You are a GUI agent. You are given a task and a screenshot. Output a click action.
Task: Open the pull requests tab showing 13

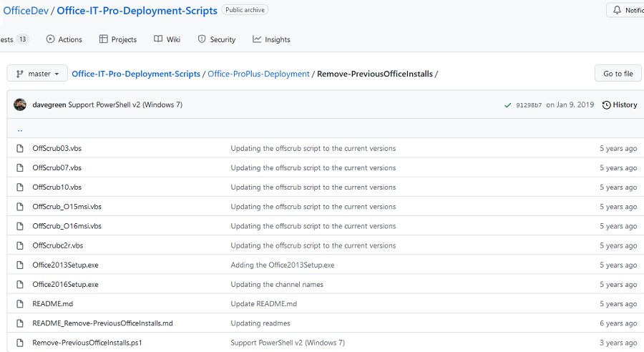[14, 39]
